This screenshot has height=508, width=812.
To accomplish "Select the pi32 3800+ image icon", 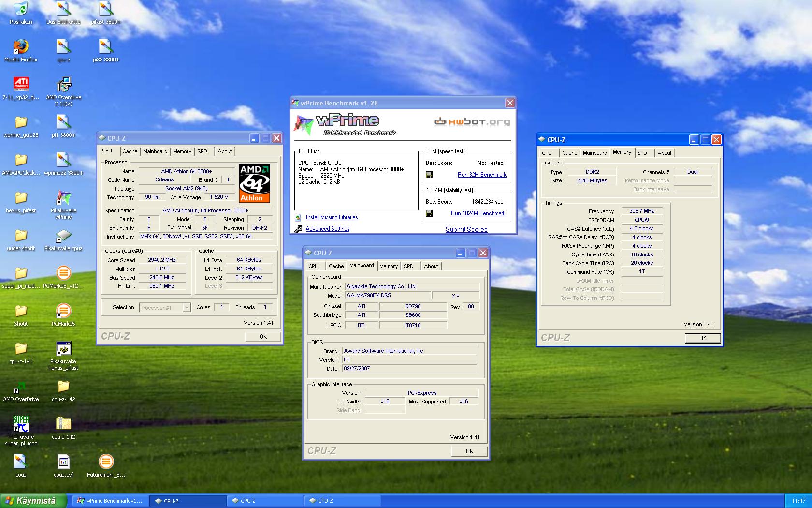I will (106, 46).
